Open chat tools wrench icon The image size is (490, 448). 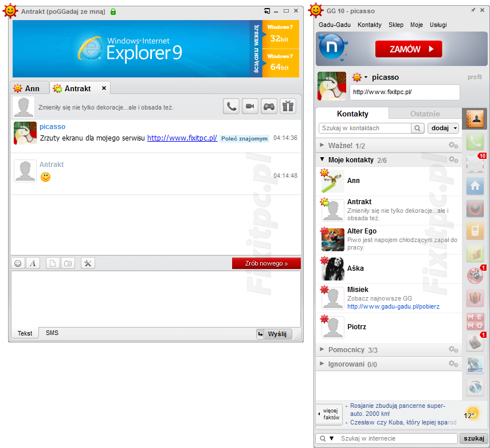coord(88,263)
